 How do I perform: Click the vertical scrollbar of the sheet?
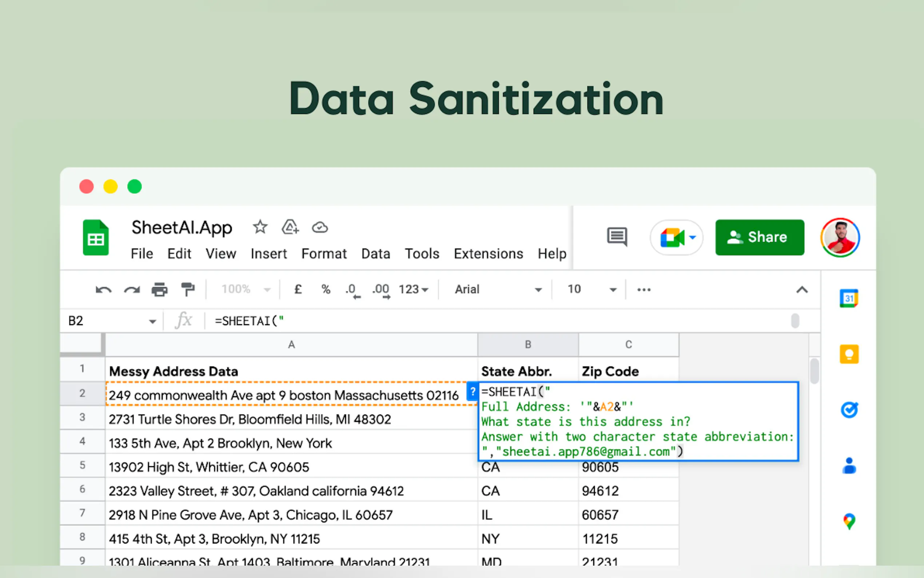click(815, 371)
